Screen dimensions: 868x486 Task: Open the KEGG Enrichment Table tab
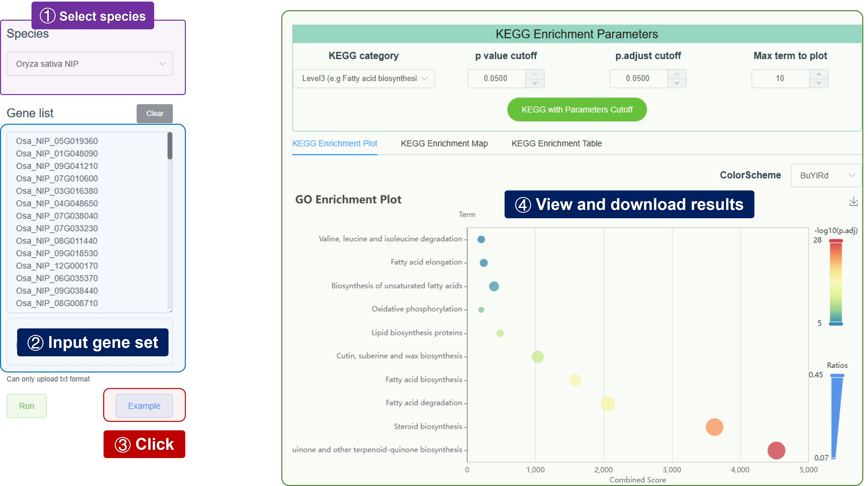[x=556, y=143]
